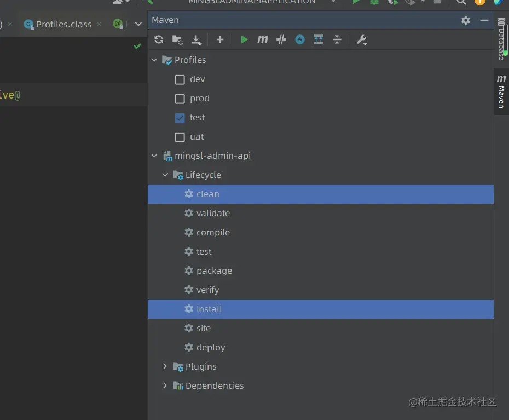This screenshot has width=509, height=420.
Task: Collapse the mingsl-admin-api project node
Action: point(154,156)
